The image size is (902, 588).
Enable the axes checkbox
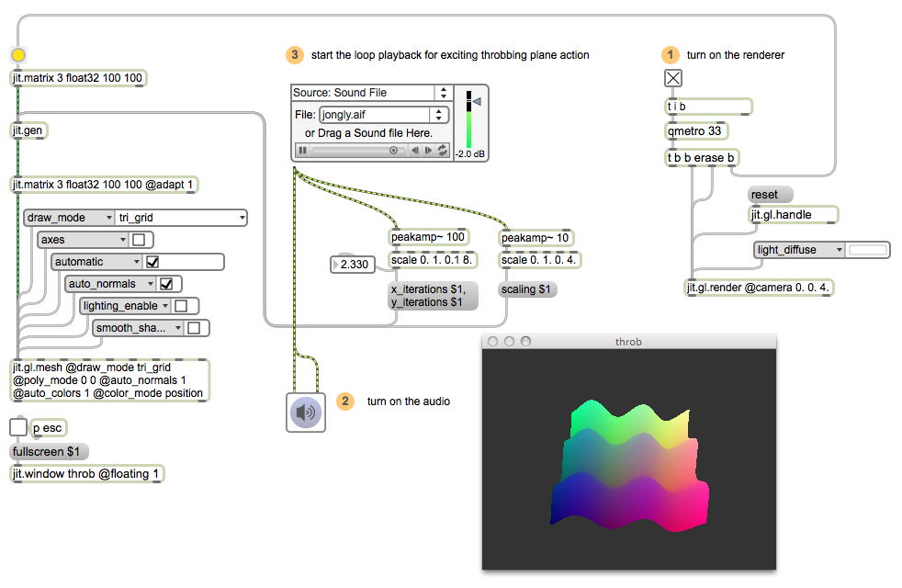tap(138, 240)
